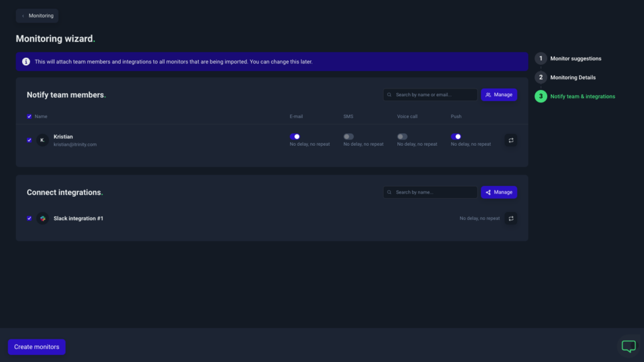Click Kristian's avatar circle
The image size is (644, 362).
click(x=42, y=140)
